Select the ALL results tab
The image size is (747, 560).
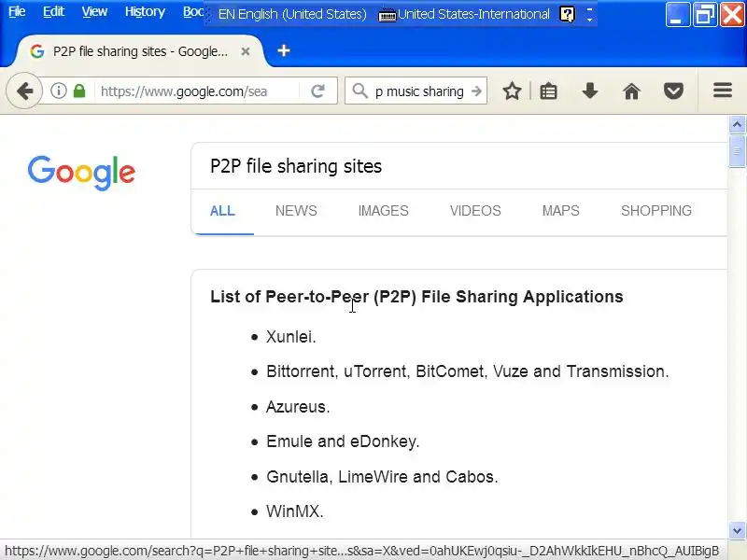(222, 211)
